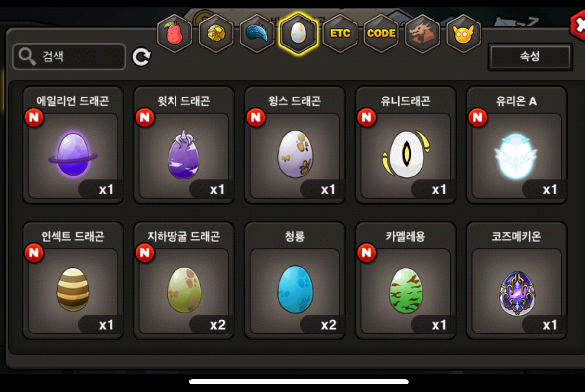Click the 검색 search input field
This screenshot has height=392, width=585.
pos(69,57)
